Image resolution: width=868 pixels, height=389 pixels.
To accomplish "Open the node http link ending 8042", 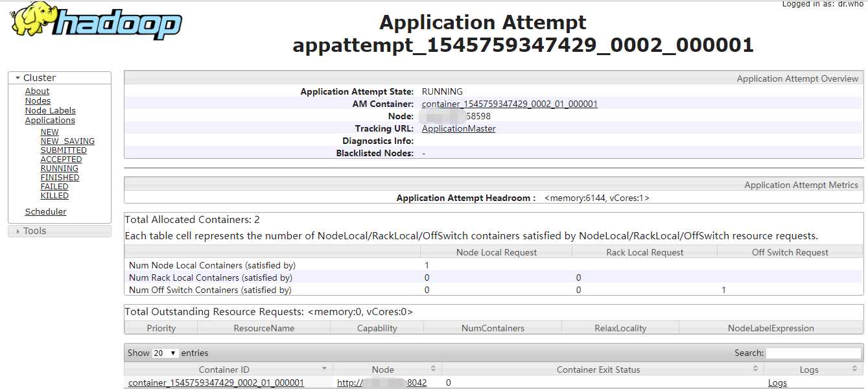I will click(382, 383).
